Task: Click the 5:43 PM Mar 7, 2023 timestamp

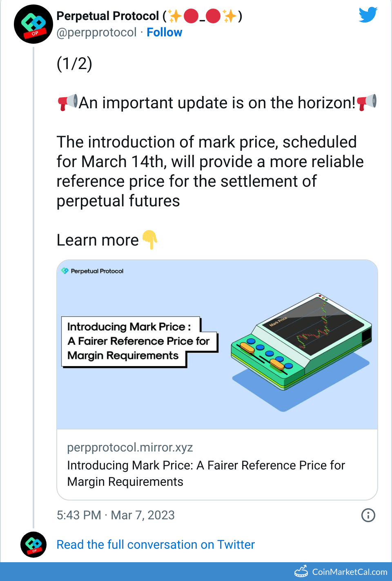Action: pyautogui.click(x=116, y=515)
